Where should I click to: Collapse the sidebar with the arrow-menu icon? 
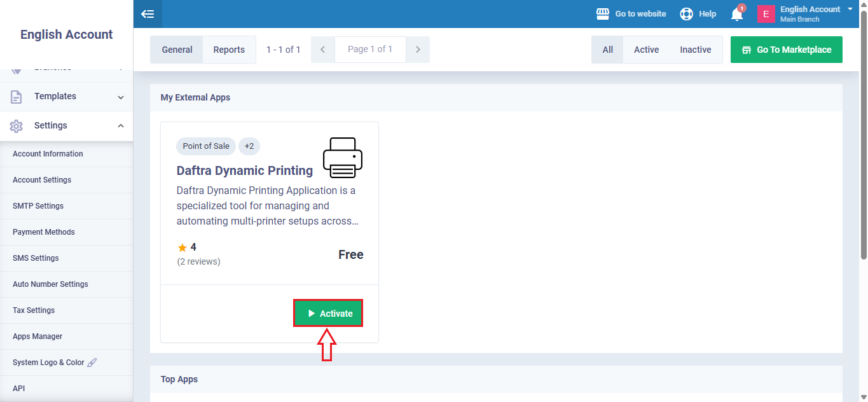[148, 14]
